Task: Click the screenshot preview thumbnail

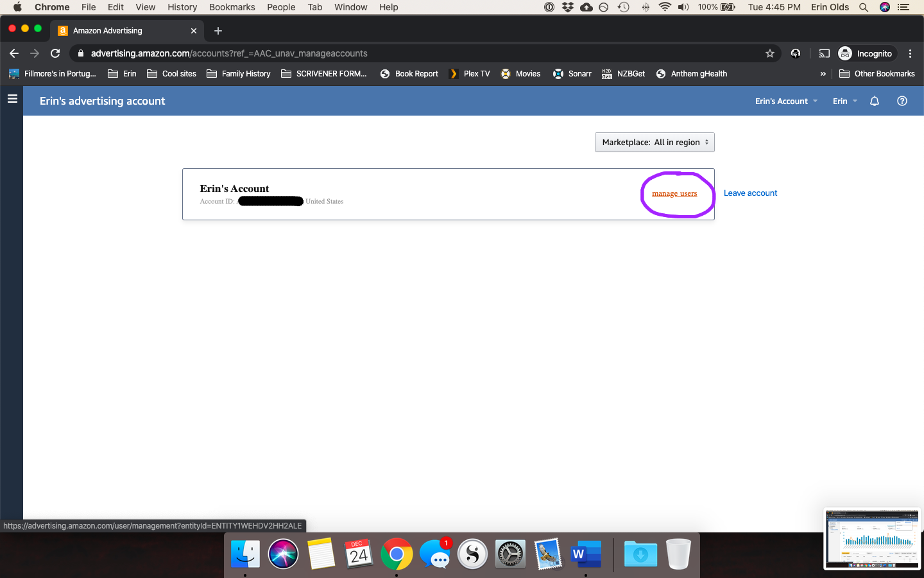Action: [872, 539]
